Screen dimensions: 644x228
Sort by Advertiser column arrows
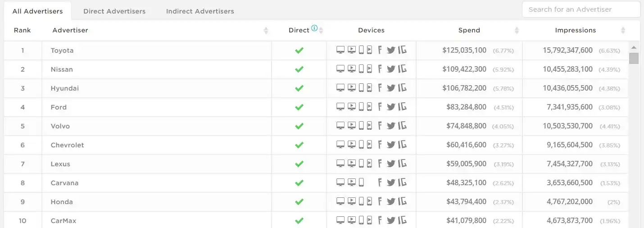[x=266, y=30]
